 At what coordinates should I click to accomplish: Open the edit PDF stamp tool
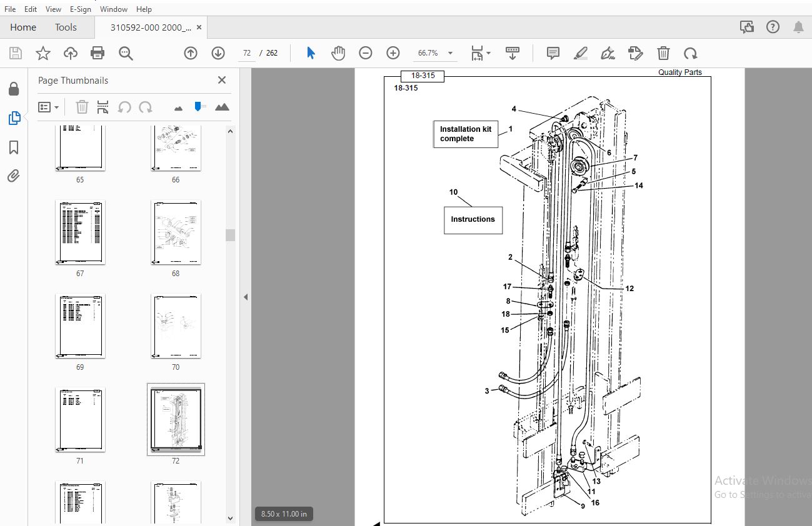pos(635,53)
